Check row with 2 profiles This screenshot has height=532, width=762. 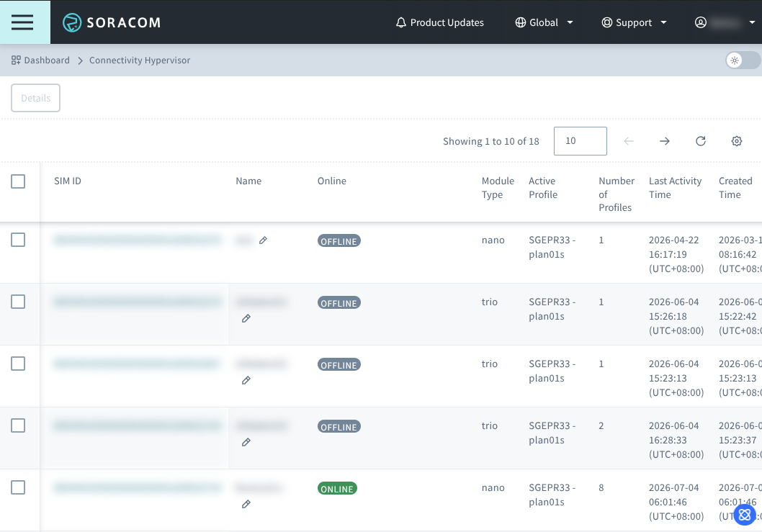18,425
